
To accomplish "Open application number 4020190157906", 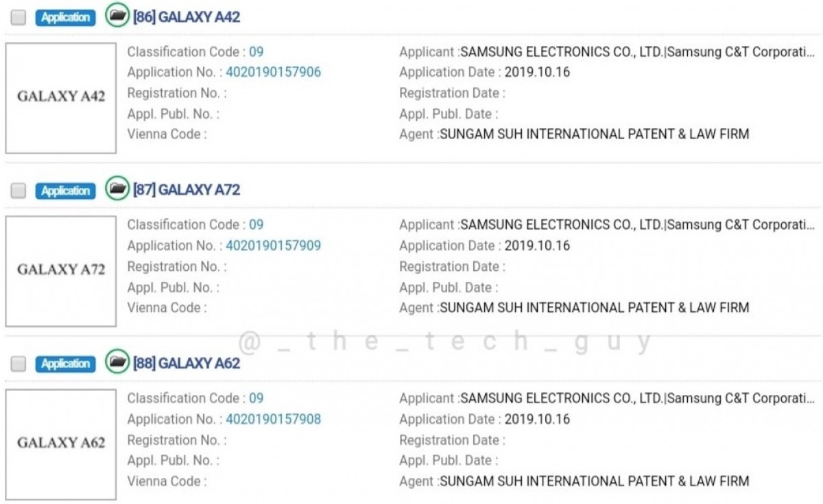I will 273,72.
